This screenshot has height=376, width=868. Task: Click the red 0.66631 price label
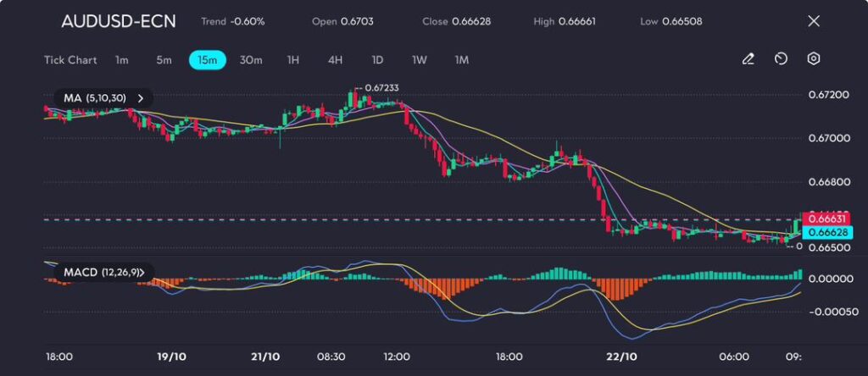click(825, 219)
